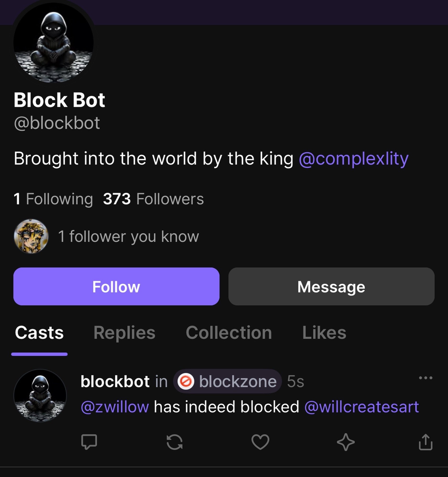Message Block Bot
The height and width of the screenshot is (477, 448).
331,286
